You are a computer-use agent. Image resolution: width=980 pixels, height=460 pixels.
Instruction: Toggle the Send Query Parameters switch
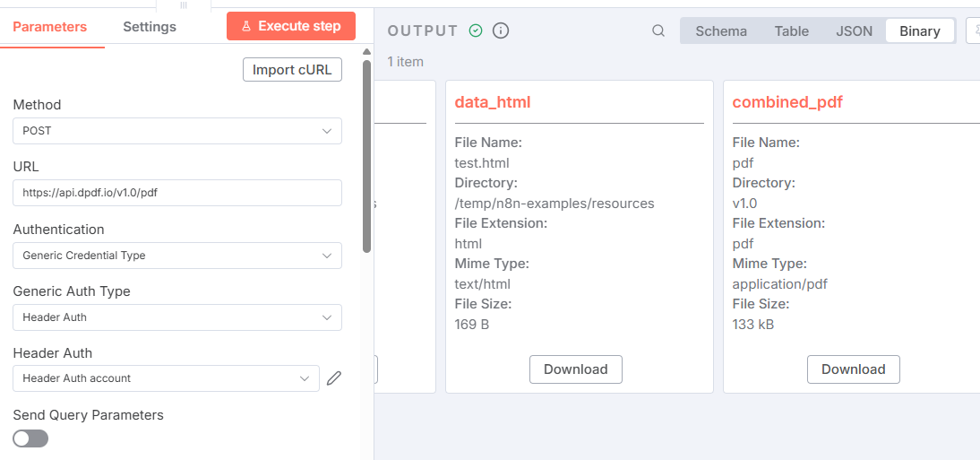30,438
